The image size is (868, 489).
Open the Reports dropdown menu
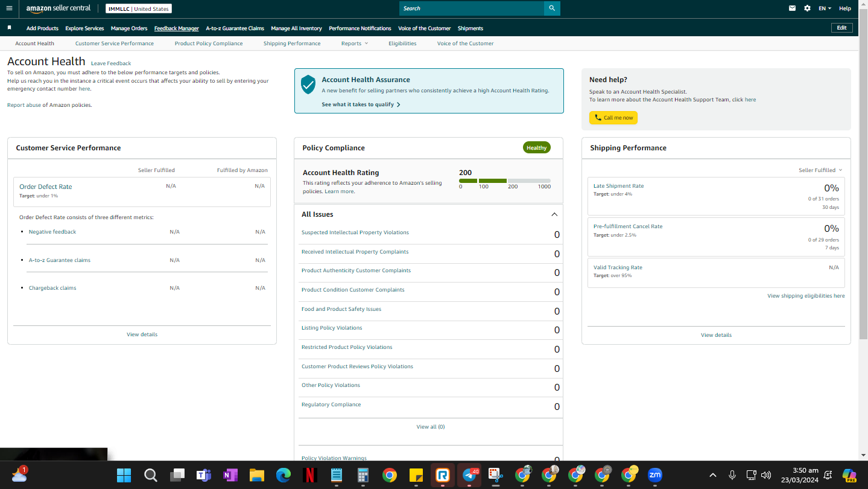click(x=355, y=43)
